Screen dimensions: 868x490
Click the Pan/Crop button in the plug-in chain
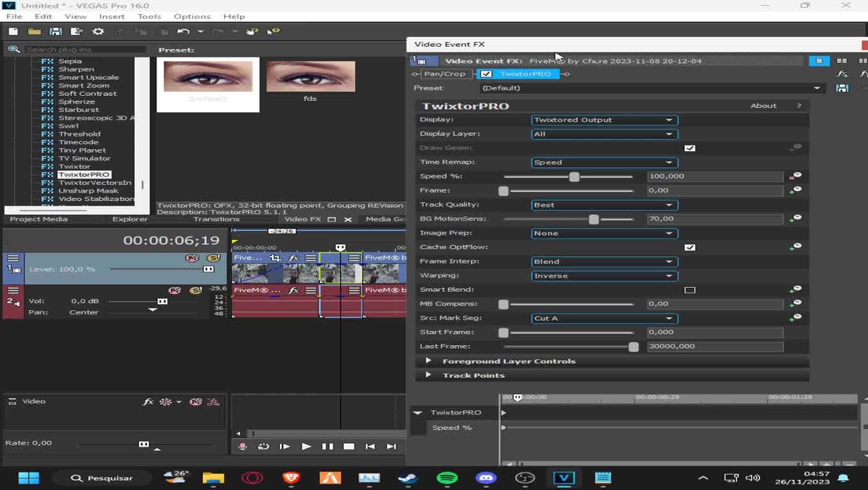click(445, 73)
